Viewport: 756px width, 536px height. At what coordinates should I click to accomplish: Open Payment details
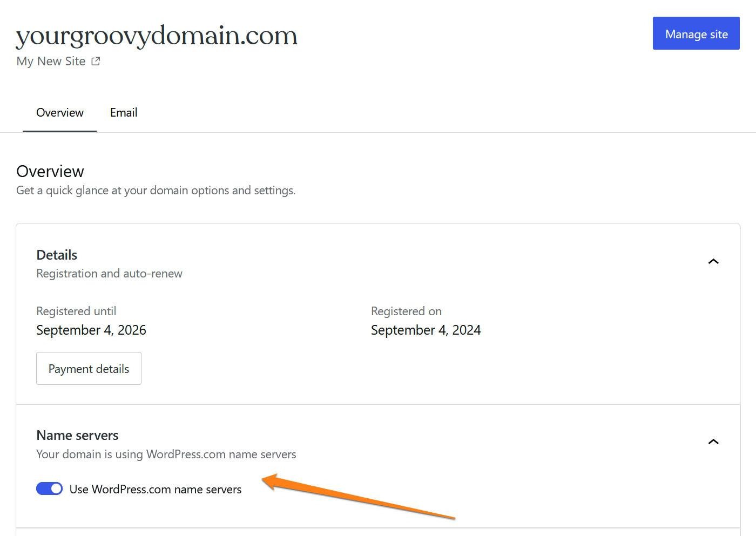[x=89, y=369]
